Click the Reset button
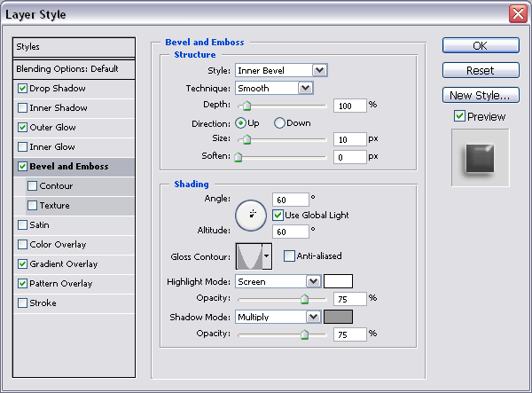Image resolution: width=532 pixels, height=393 pixels. (x=481, y=70)
